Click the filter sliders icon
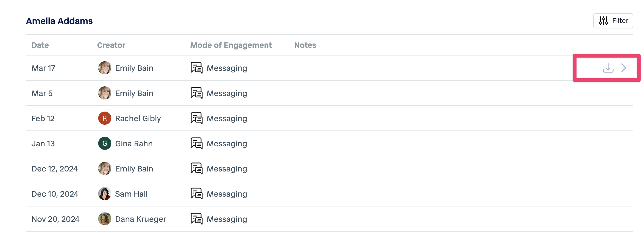The height and width of the screenshot is (233, 644). click(x=603, y=21)
